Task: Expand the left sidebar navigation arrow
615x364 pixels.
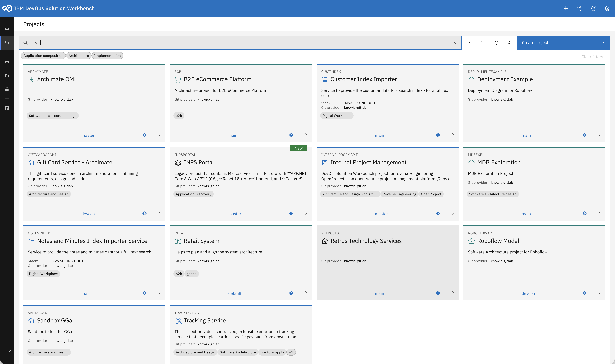Action: 8,350
